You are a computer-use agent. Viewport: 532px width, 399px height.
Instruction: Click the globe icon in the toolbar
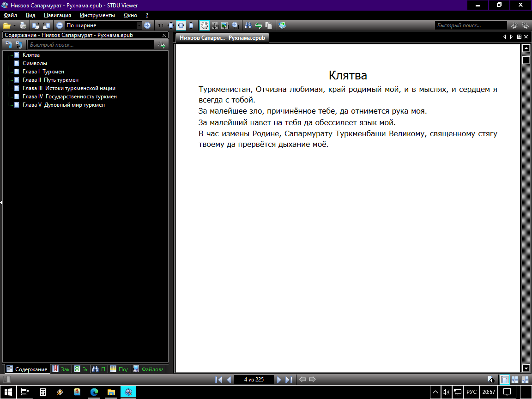tap(282, 25)
